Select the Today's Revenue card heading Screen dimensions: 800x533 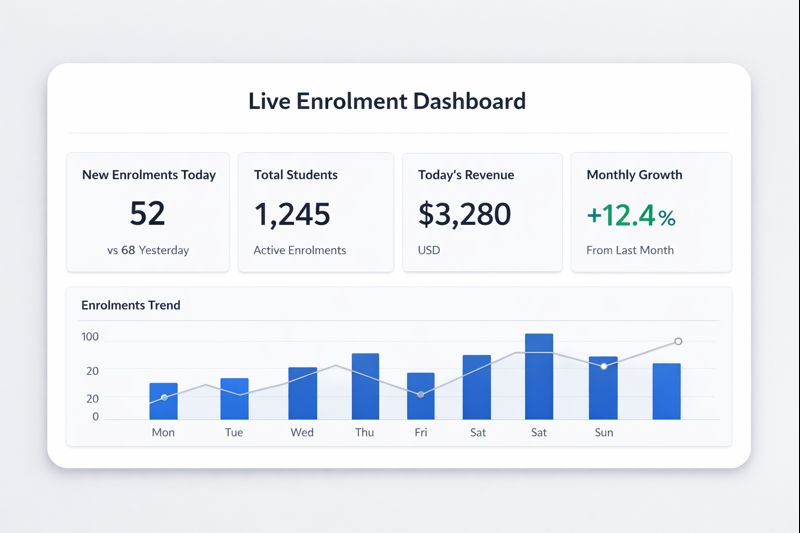(x=466, y=175)
